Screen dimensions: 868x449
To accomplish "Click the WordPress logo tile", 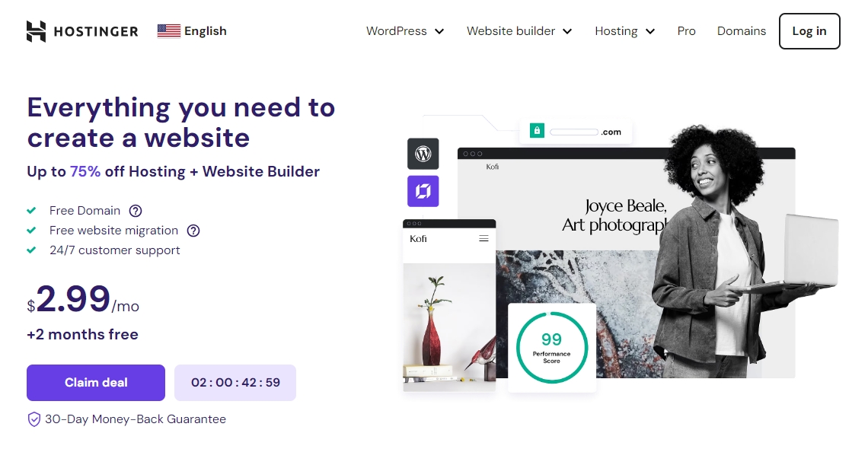I will click(x=423, y=154).
